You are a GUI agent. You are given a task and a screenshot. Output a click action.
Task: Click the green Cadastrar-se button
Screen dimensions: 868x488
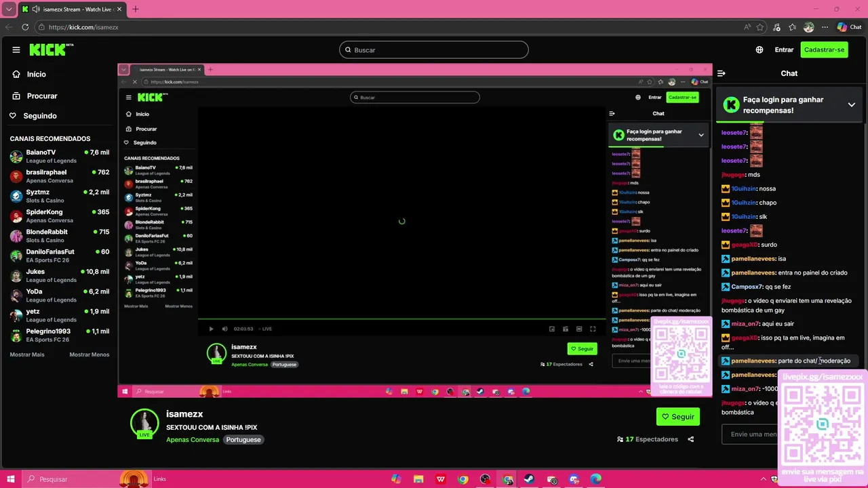[x=824, y=49]
